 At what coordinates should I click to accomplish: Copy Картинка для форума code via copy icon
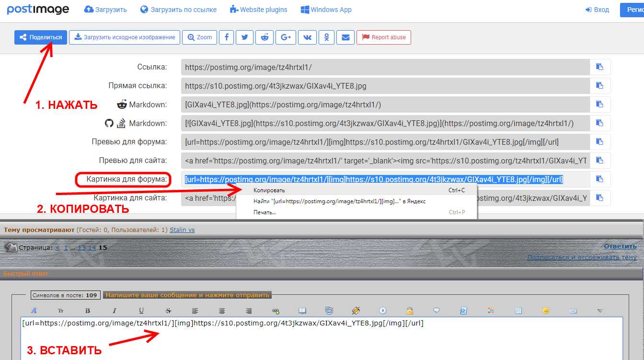coord(599,179)
